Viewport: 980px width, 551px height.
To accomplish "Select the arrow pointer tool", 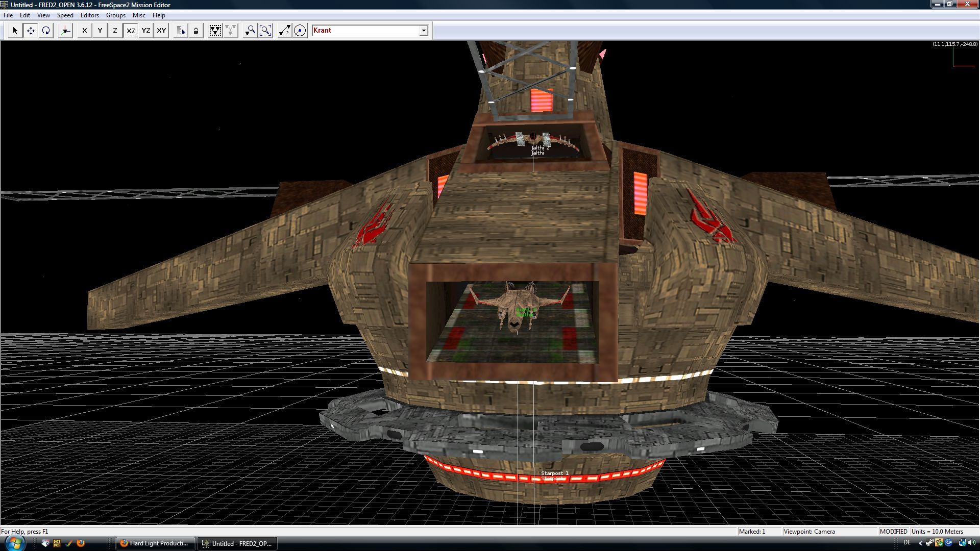I will point(15,31).
